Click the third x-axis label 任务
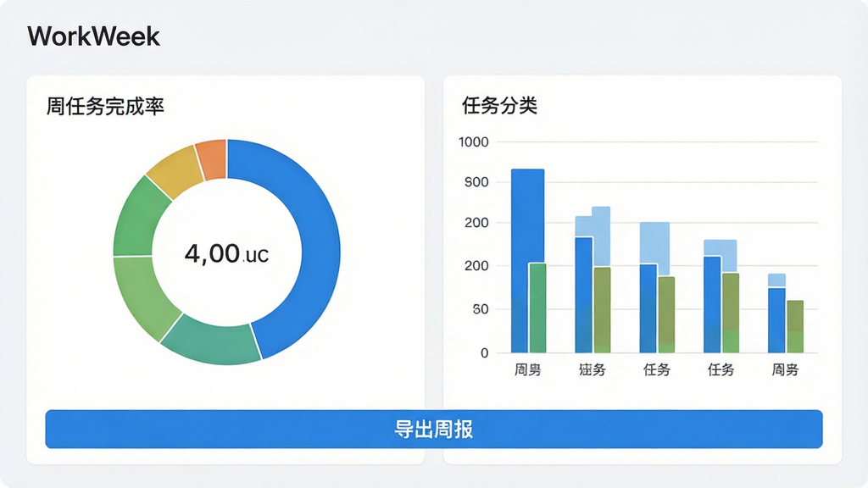 (x=657, y=369)
